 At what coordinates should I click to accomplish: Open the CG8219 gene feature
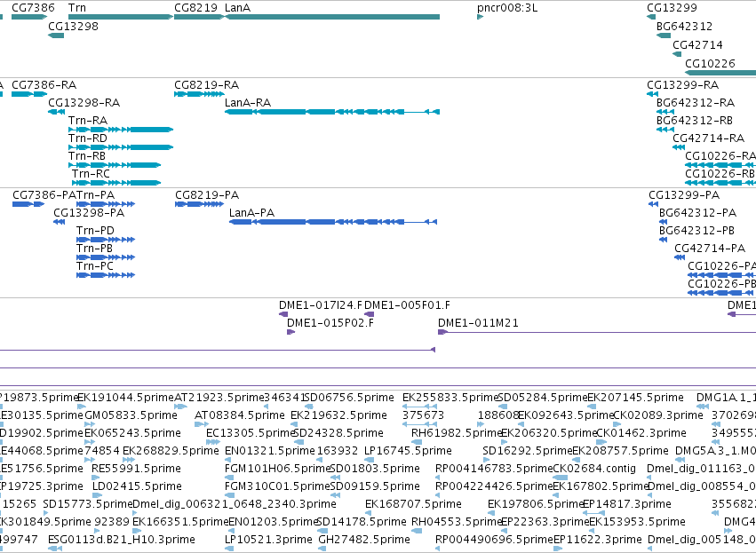pos(199,17)
